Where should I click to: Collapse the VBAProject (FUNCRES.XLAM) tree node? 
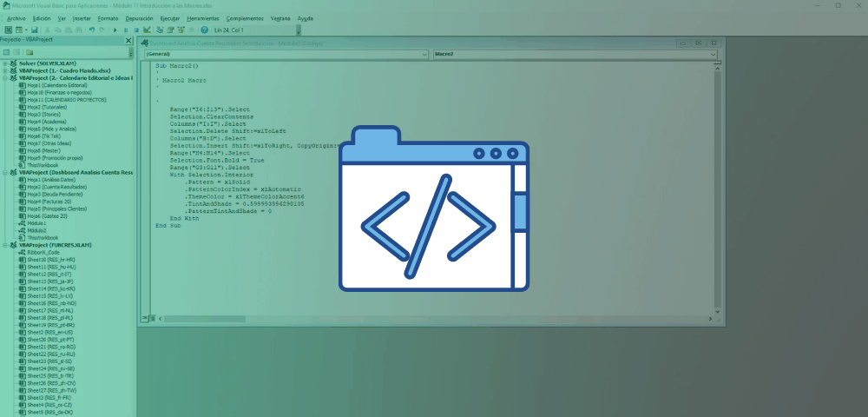(x=4, y=245)
